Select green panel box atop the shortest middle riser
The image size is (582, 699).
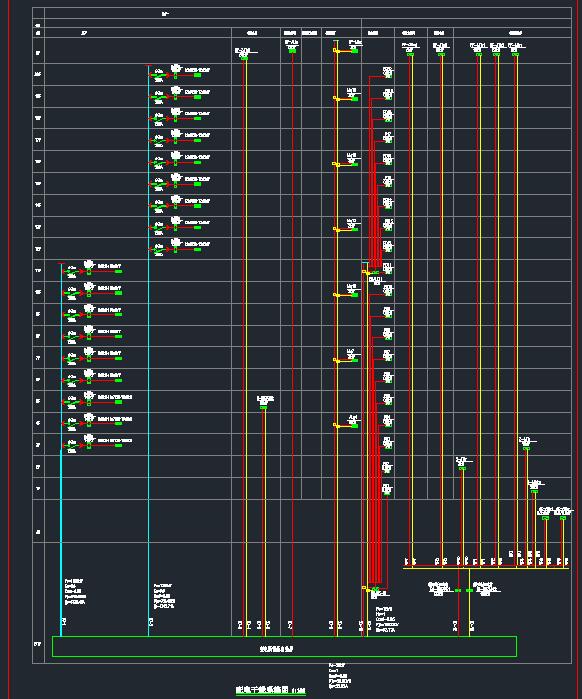[263, 407]
